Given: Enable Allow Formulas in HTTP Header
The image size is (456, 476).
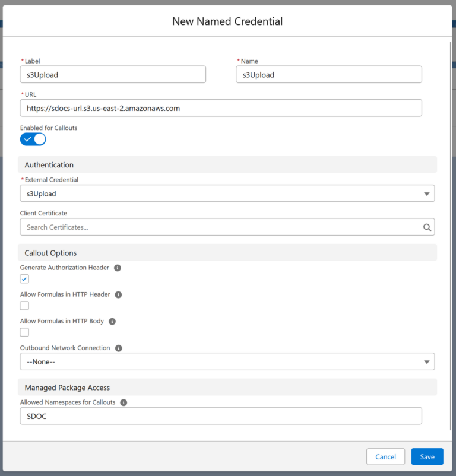Looking at the screenshot, I should tap(24, 305).
